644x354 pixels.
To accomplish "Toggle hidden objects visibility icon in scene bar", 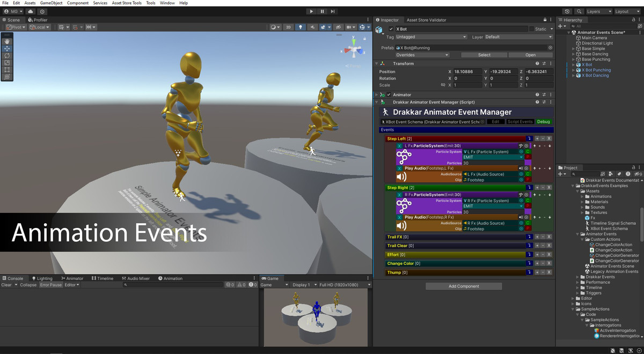I will tap(338, 27).
